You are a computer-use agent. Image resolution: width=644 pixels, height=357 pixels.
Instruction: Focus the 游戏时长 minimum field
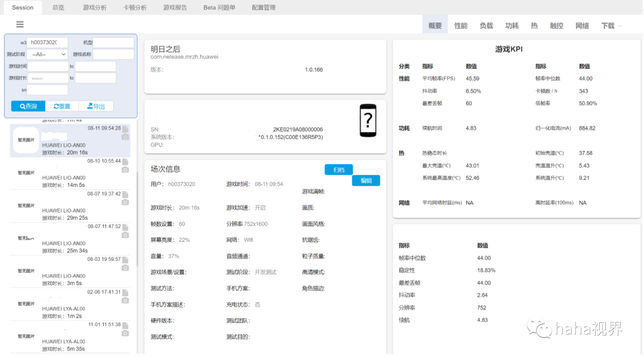(48, 78)
